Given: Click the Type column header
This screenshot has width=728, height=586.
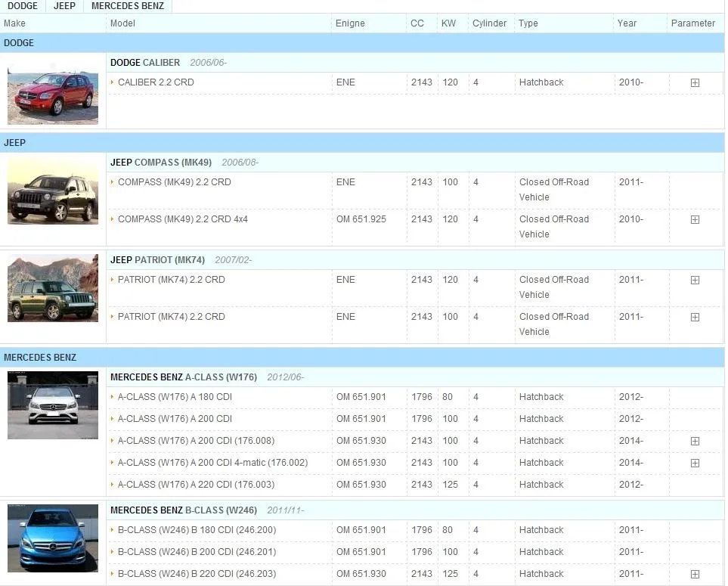Looking at the screenshot, I should pos(528,23).
